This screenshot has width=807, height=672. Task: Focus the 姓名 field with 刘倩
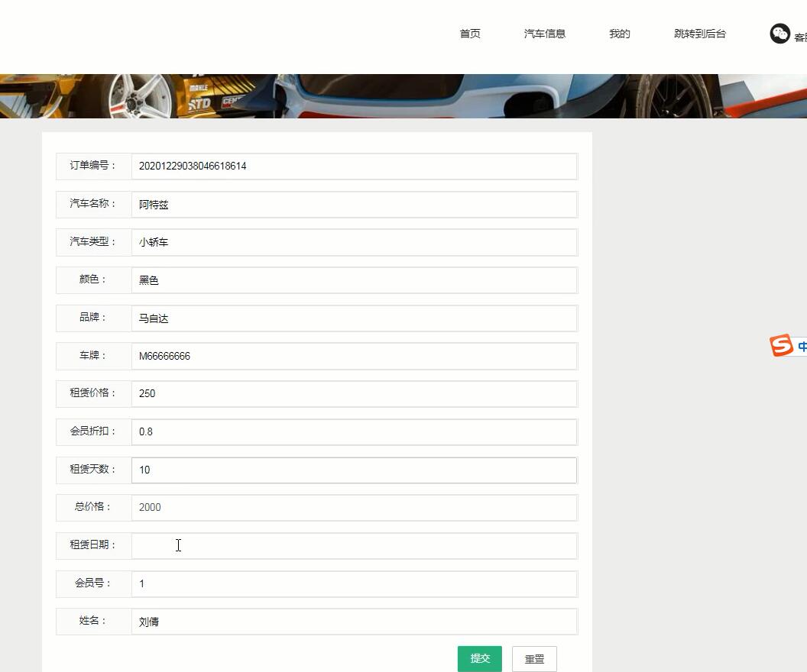tap(354, 622)
